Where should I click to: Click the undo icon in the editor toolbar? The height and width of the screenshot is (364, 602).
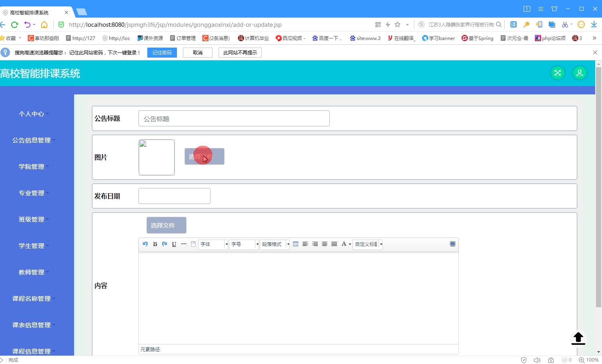pos(145,244)
